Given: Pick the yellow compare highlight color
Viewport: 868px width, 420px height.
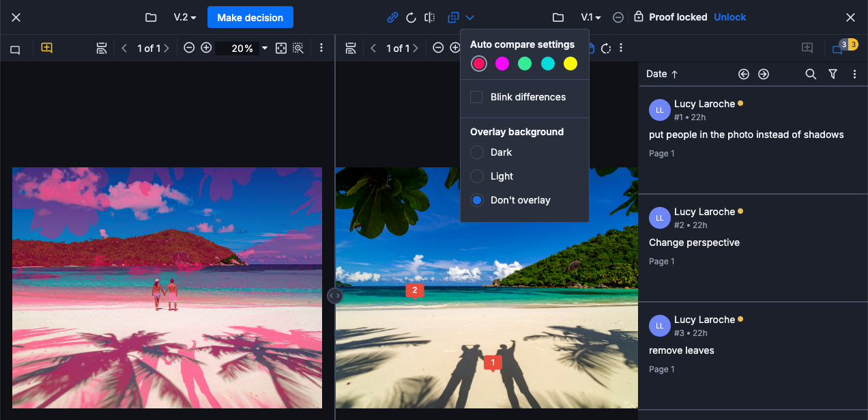Looking at the screenshot, I should coord(570,63).
